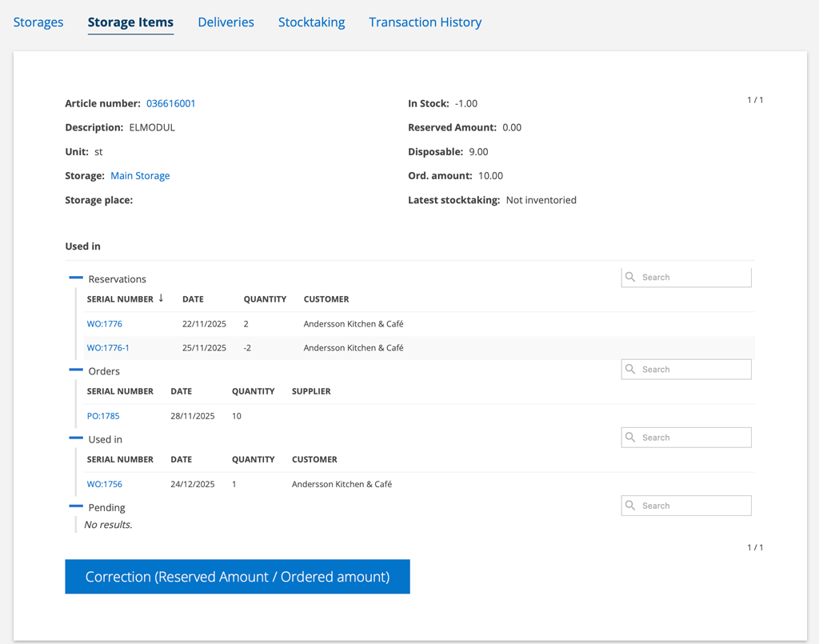Sort Reservations by the Quantity column header
This screenshot has height=644, width=819.
coord(265,299)
